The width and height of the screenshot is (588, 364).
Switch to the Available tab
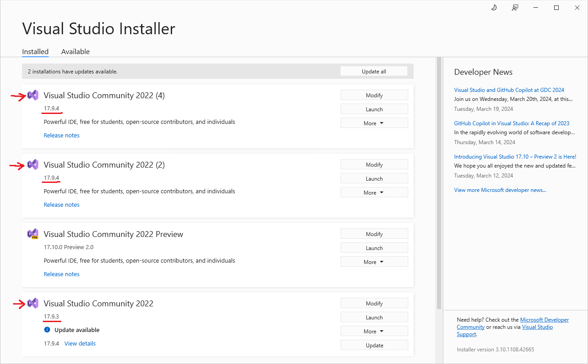[x=75, y=52]
